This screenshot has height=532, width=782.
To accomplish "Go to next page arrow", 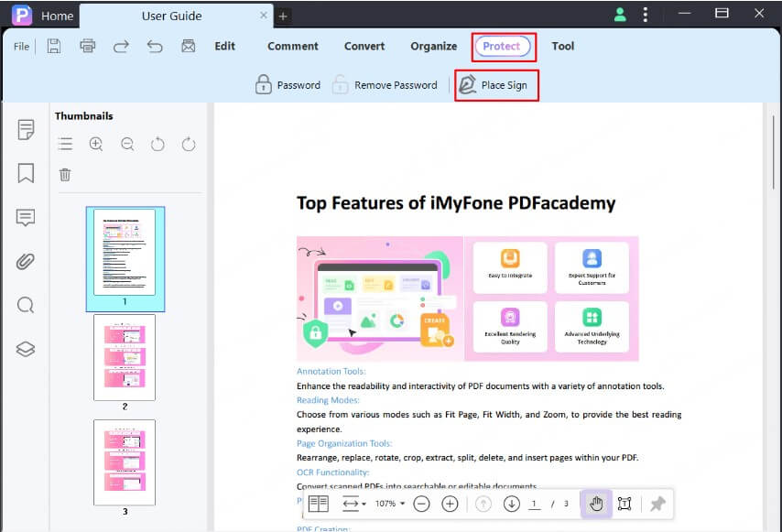I will coord(512,504).
